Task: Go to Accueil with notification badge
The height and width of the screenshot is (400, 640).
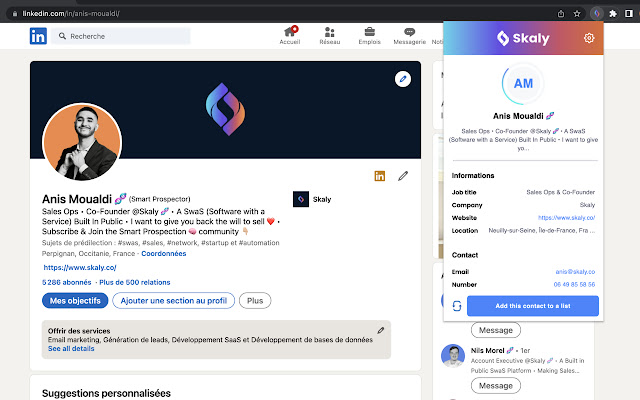Action: pyautogui.click(x=290, y=36)
